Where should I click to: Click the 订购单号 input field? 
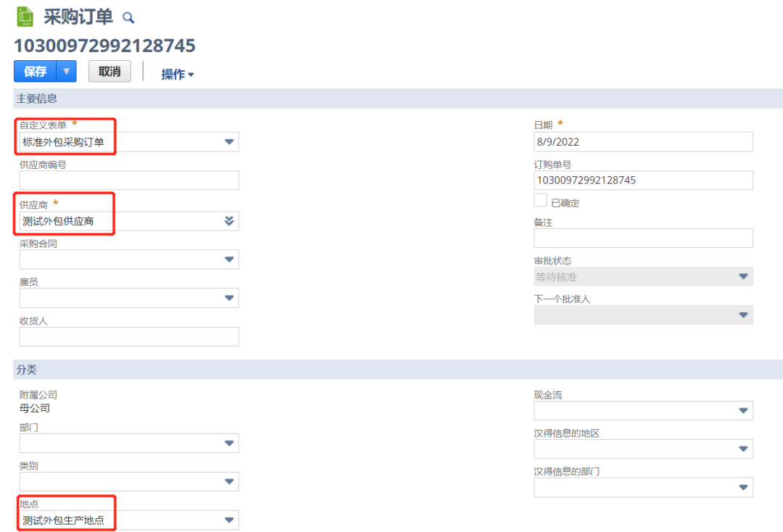click(643, 180)
